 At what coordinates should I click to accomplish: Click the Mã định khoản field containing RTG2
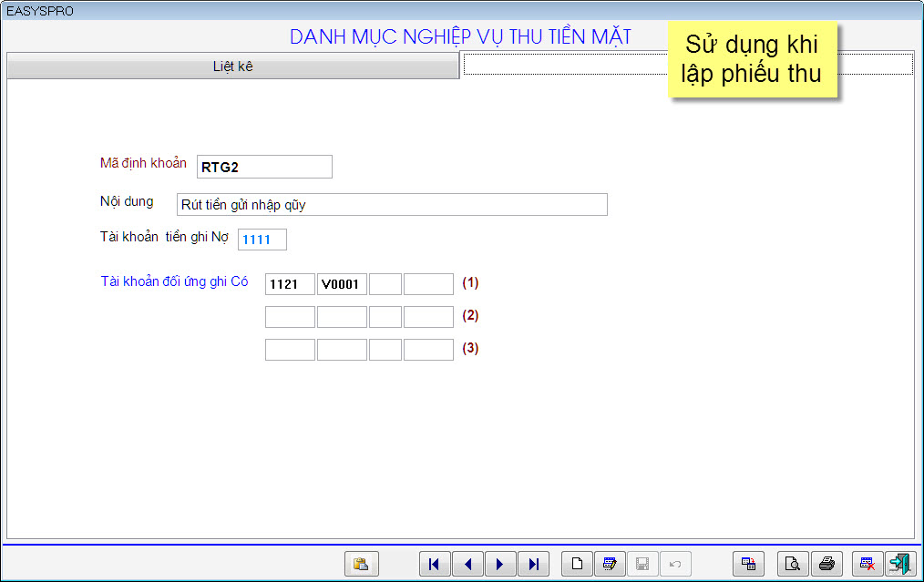point(264,167)
